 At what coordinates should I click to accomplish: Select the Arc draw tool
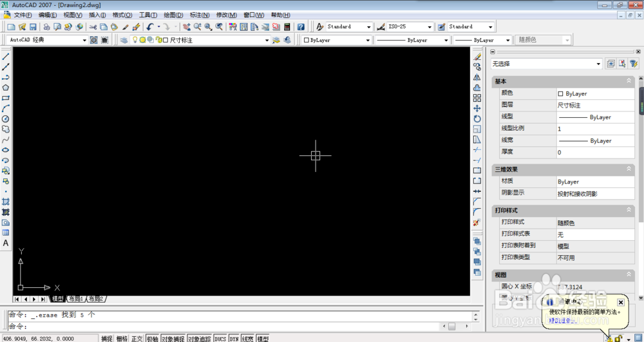[x=6, y=108]
